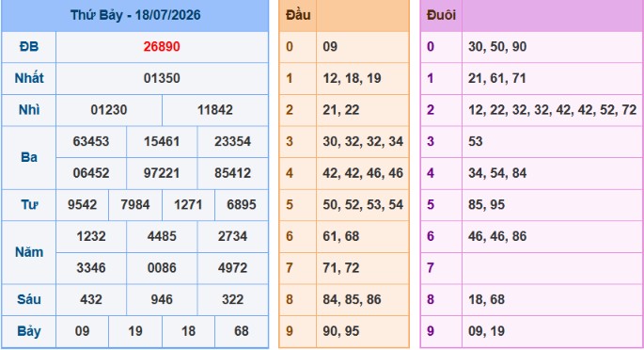This screenshot has height=350, width=644.
Task: Select Đuôi row 0 values 30, 50, 90
Action: pos(497,47)
